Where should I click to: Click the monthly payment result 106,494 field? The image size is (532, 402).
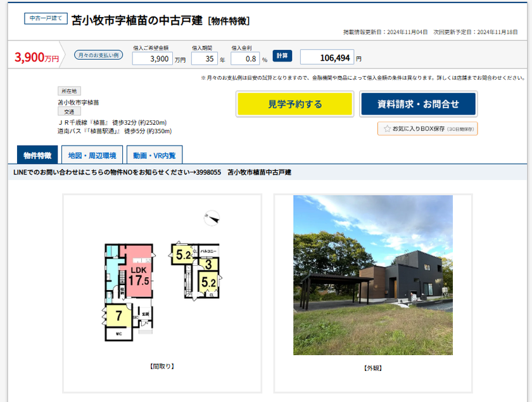(327, 58)
